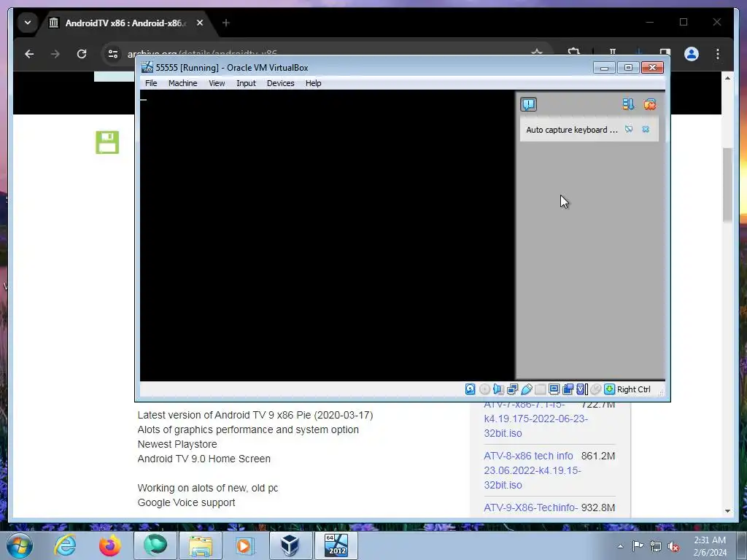
Task: Click 'Google Voice support' description text
Action: click(x=186, y=503)
